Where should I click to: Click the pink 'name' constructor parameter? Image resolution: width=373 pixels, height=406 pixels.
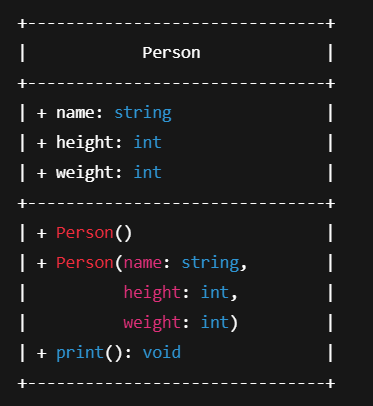pyautogui.click(x=143, y=263)
